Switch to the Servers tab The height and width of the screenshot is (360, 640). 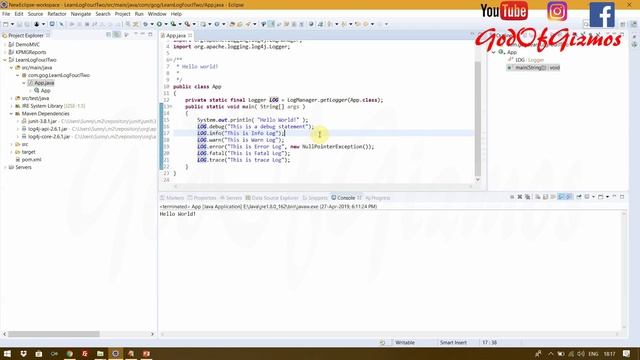[x=231, y=198]
